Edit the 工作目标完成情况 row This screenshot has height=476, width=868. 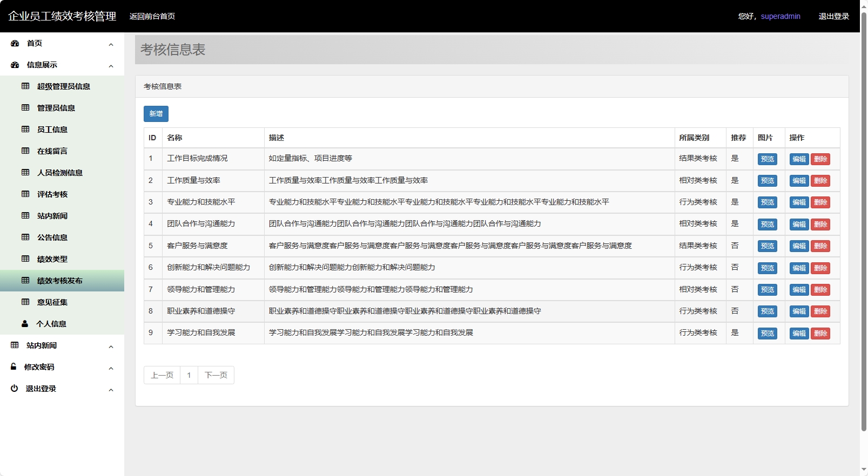(x=799, y=159)
